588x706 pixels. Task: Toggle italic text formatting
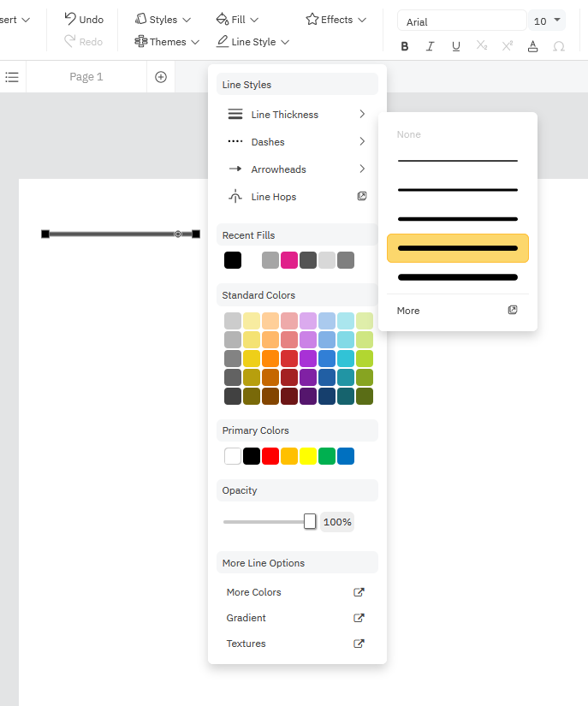tap(430, 46)
